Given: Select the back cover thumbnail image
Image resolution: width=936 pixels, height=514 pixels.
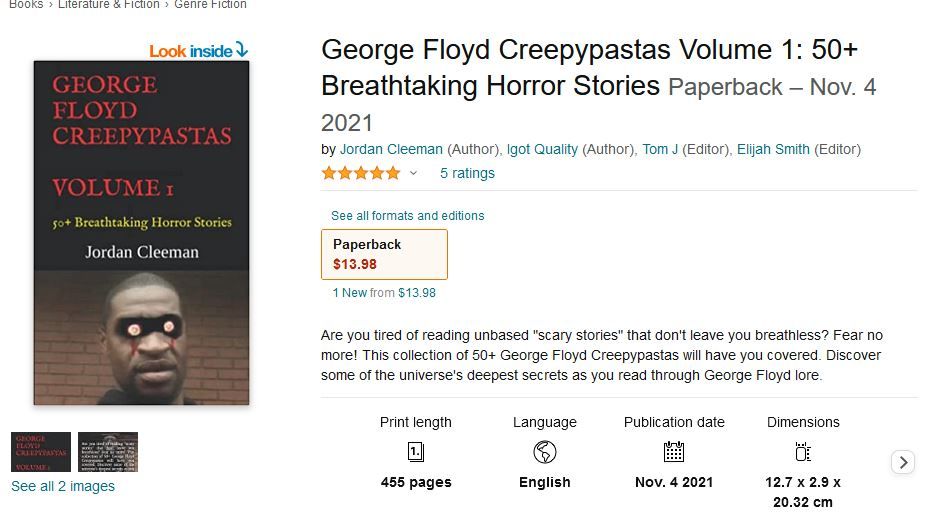Looking at the screenshot, I should (108, 452).
